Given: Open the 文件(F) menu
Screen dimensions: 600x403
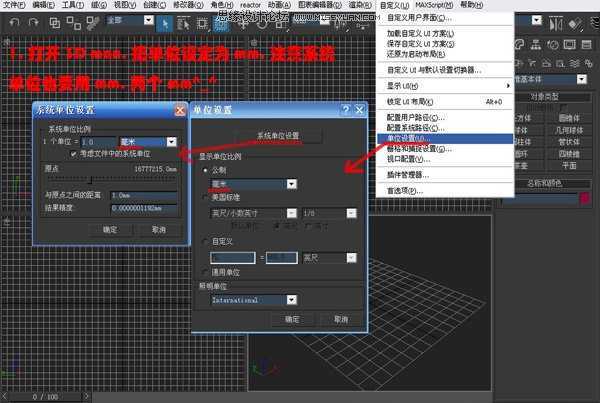Looking at the screenshot, I should (14, 5).
